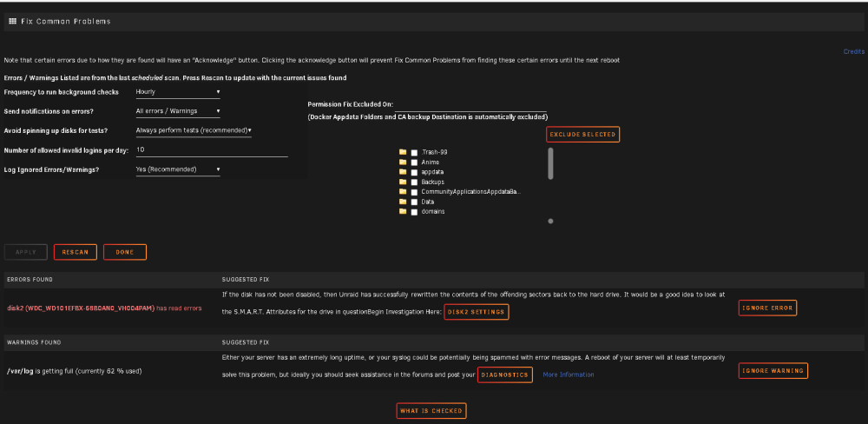Click the Apply button
The height and width of the screenshot is (424, 868).
coord(25,252)
